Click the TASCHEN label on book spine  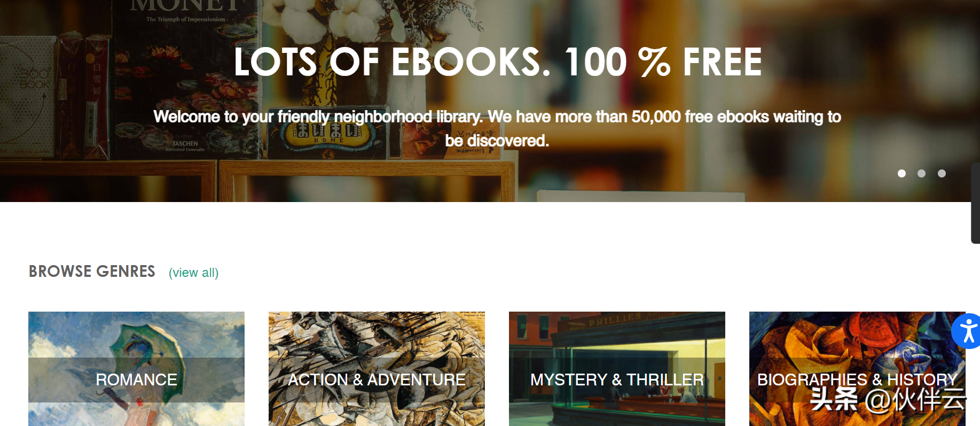(185, 144)
